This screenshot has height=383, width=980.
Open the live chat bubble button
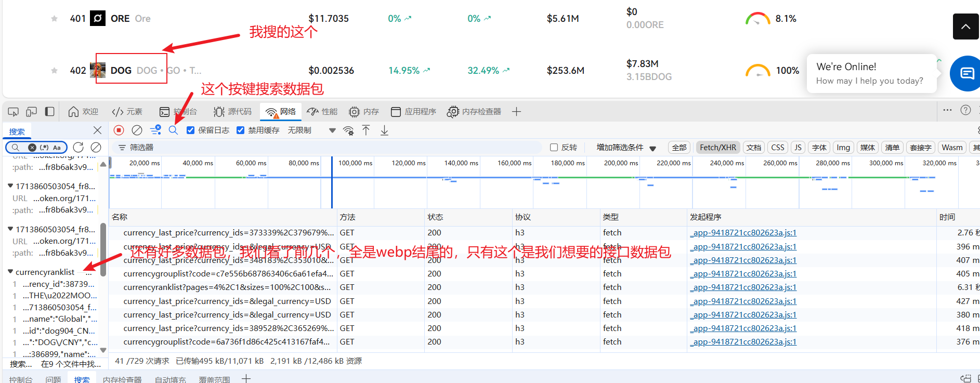click(966, 73)
